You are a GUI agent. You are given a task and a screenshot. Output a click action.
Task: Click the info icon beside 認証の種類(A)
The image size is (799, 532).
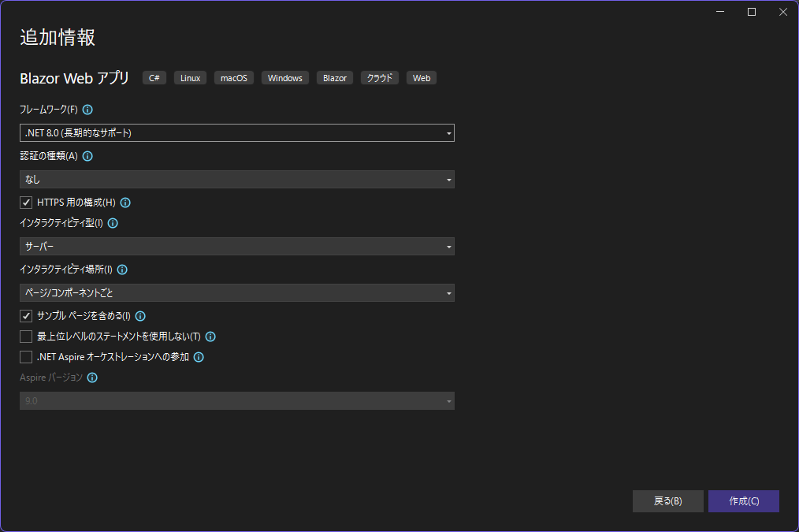click(x=87, y=156)
